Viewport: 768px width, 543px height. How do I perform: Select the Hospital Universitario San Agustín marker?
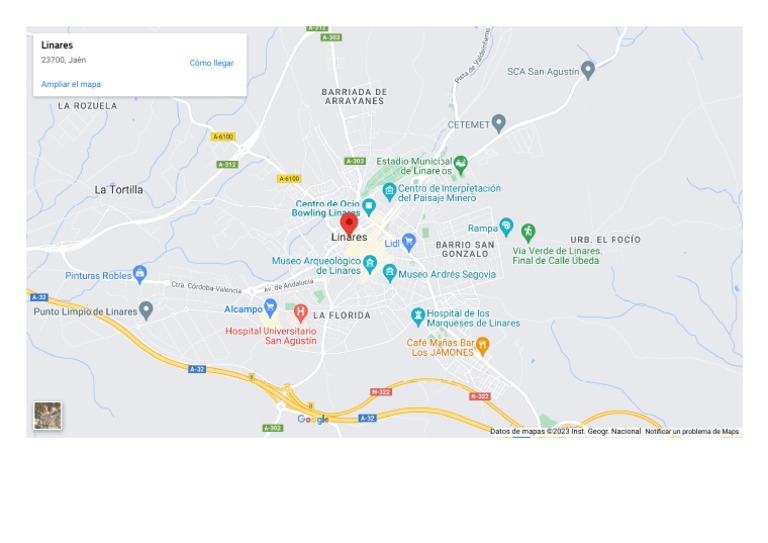tap(301, 313)
